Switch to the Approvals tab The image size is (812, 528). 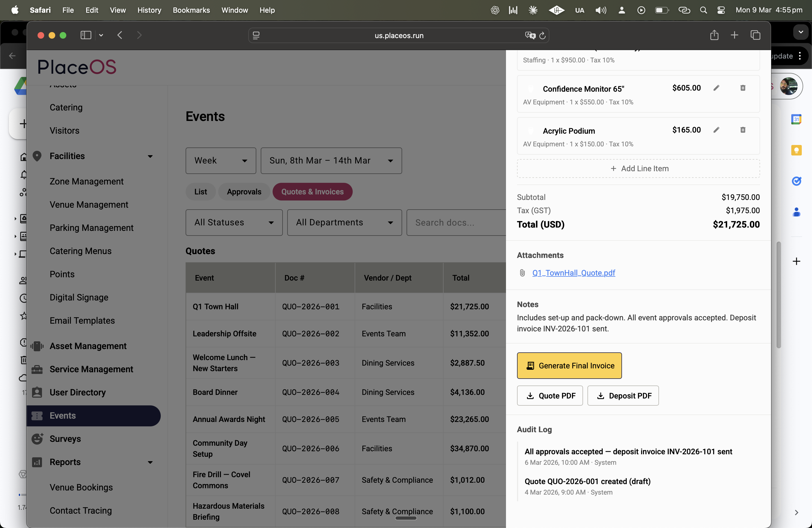coord(244,192)
